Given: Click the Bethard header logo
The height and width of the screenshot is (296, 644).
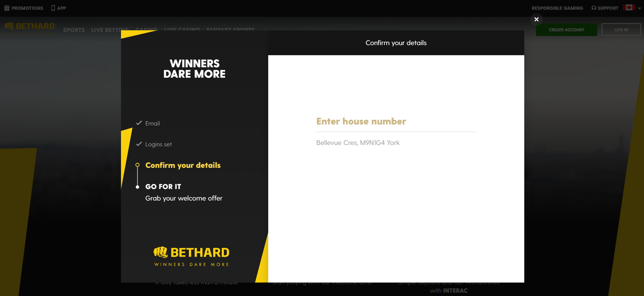Looking at the screenshot, I should pos(30,28).
